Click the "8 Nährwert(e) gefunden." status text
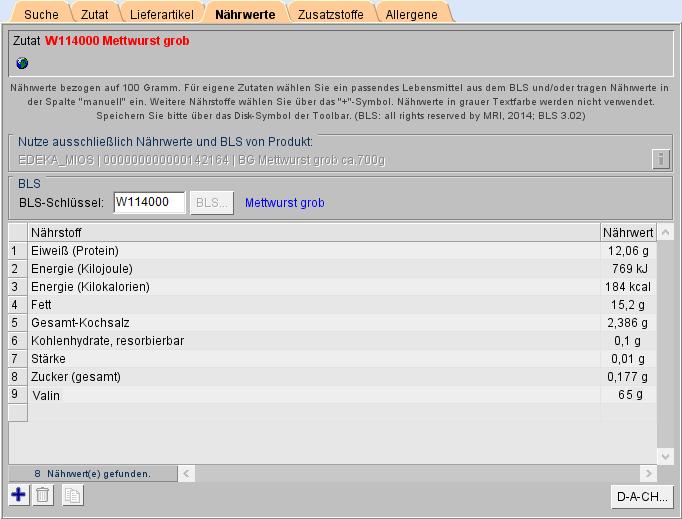 point(93,474)
